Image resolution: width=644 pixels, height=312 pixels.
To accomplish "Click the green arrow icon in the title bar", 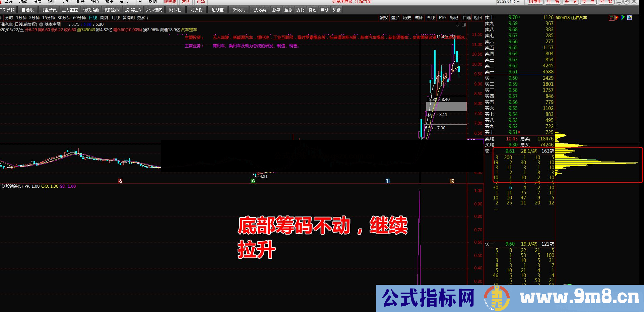I will [623, 17].
